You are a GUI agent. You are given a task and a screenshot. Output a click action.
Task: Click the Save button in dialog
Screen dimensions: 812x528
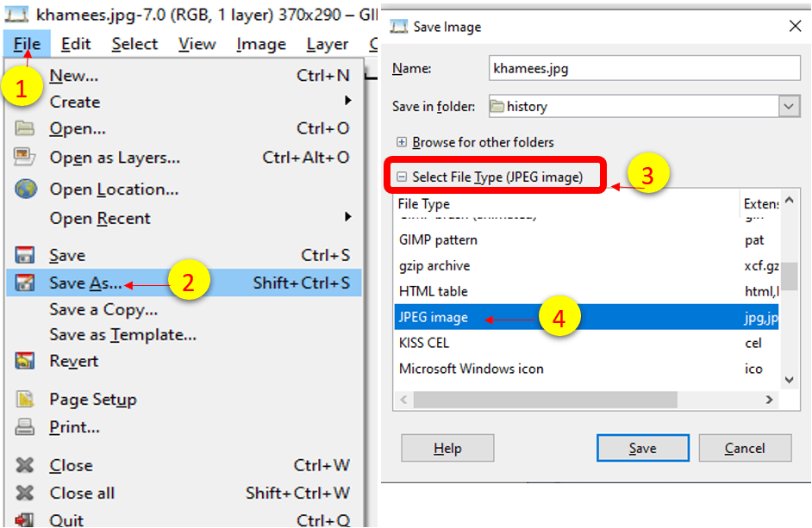(x=643, y=448)
